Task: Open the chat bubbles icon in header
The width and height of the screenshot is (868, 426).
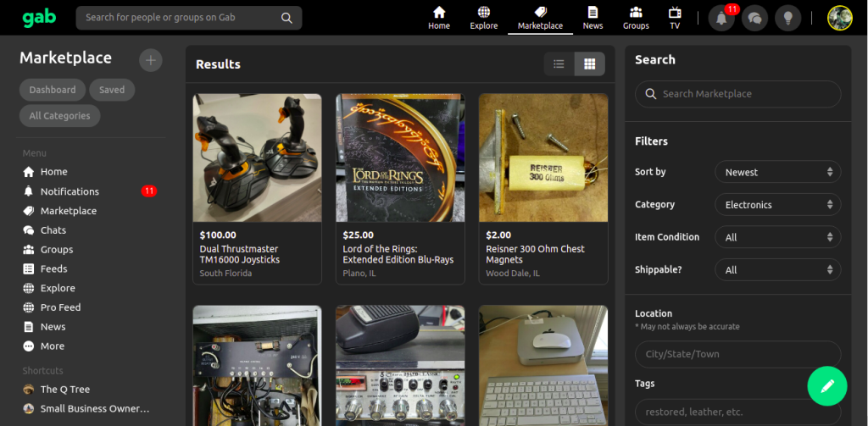Action: 754,19
